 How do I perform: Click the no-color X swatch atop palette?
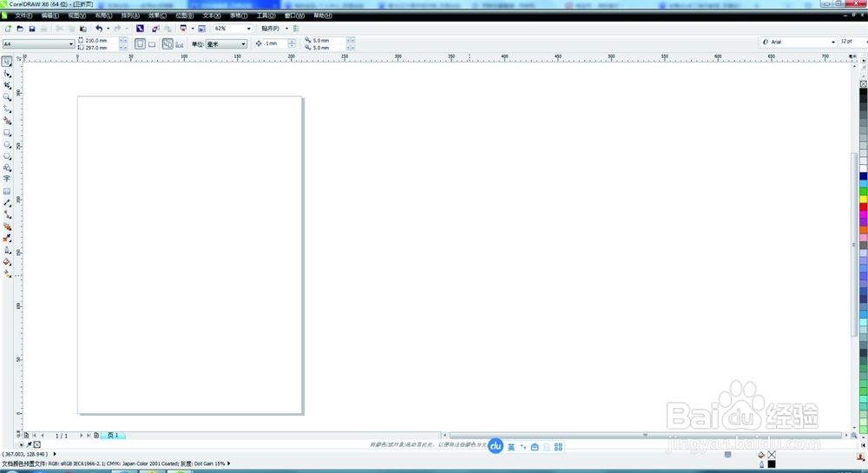[863, 83]
